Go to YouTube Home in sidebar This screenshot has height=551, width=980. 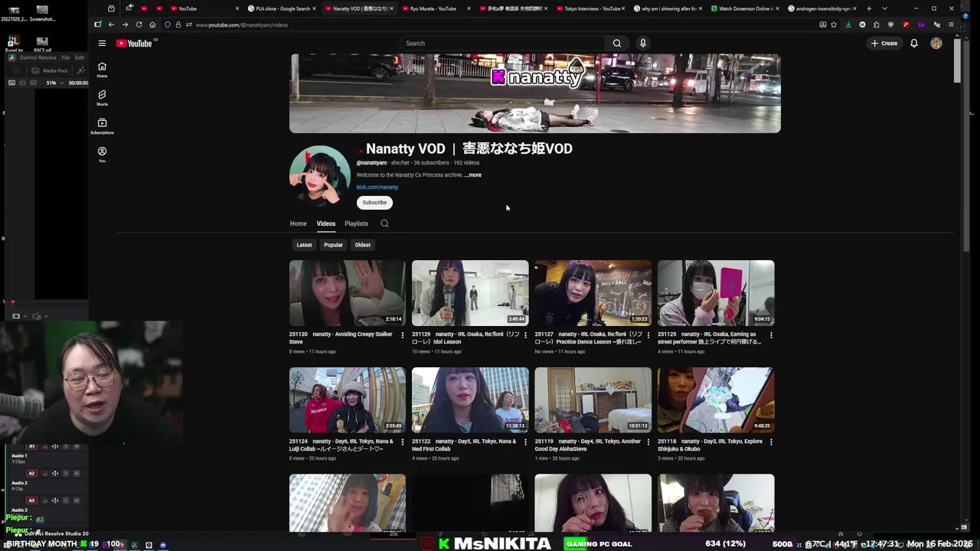coord(102,69)
